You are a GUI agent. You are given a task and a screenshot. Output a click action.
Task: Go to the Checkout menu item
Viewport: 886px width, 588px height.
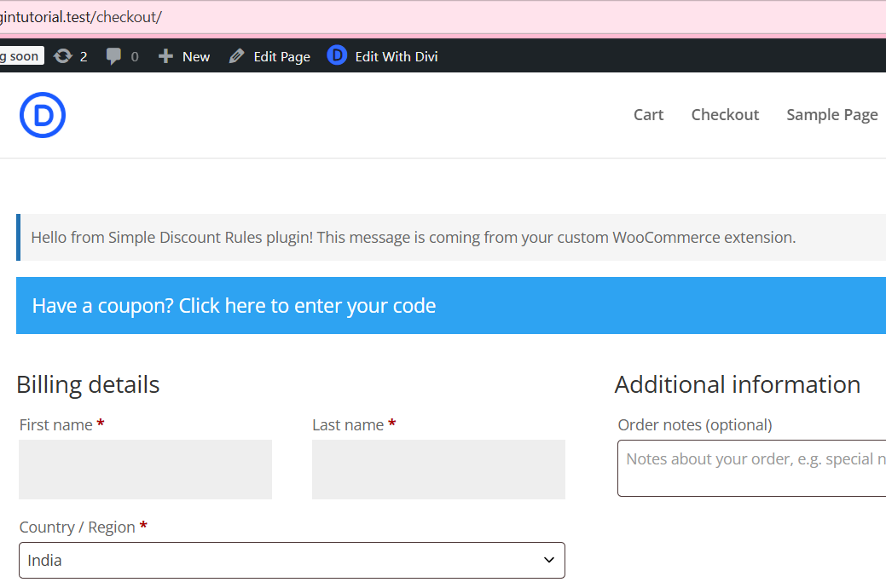725,115
